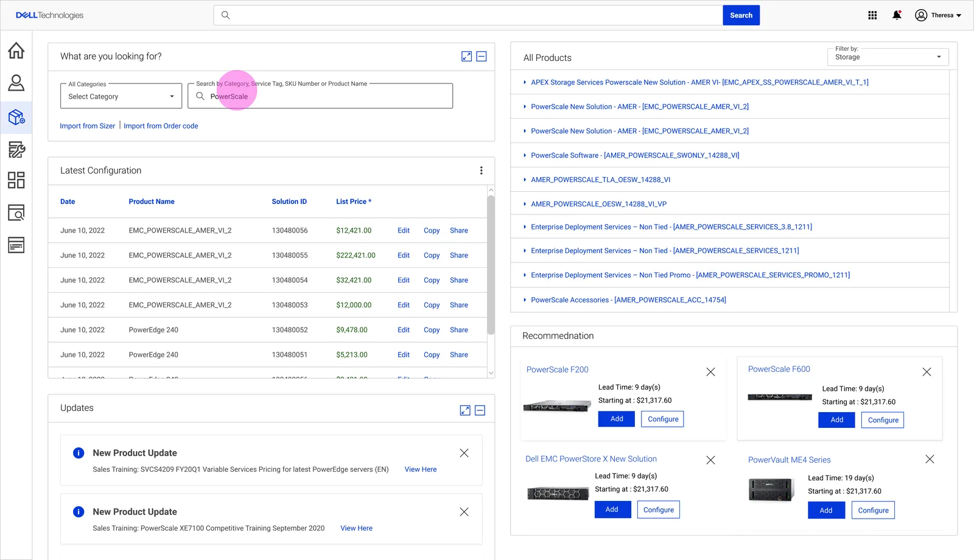Screen dimensions: 974x560
Task: Open the Filter by Storage dropdown
Action: (x=888, y=57)
